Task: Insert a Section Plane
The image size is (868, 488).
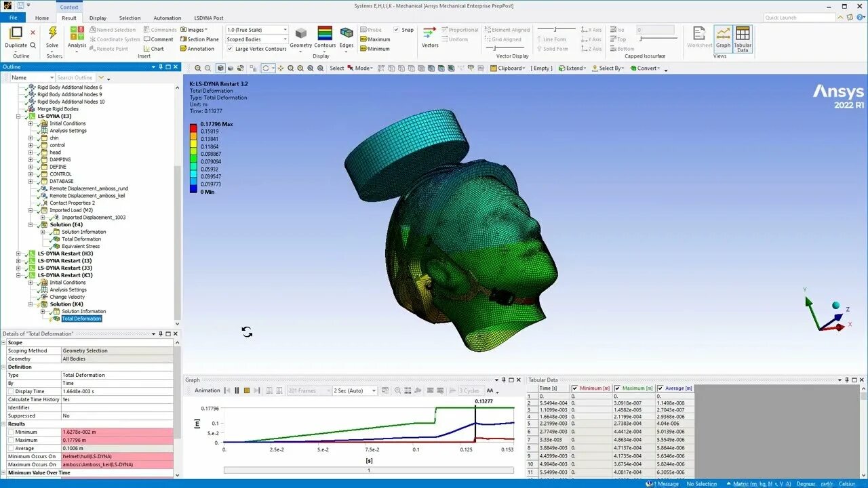Action: click(199, 39)
